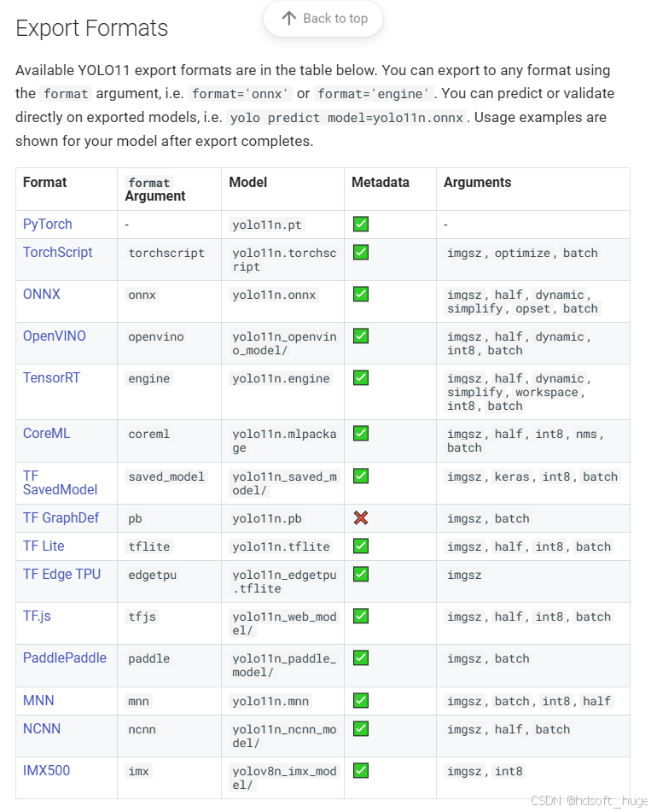The height and width of the screenshot is (812, 651).
Task: Open the TF Lite link
Action: (44, 546)
